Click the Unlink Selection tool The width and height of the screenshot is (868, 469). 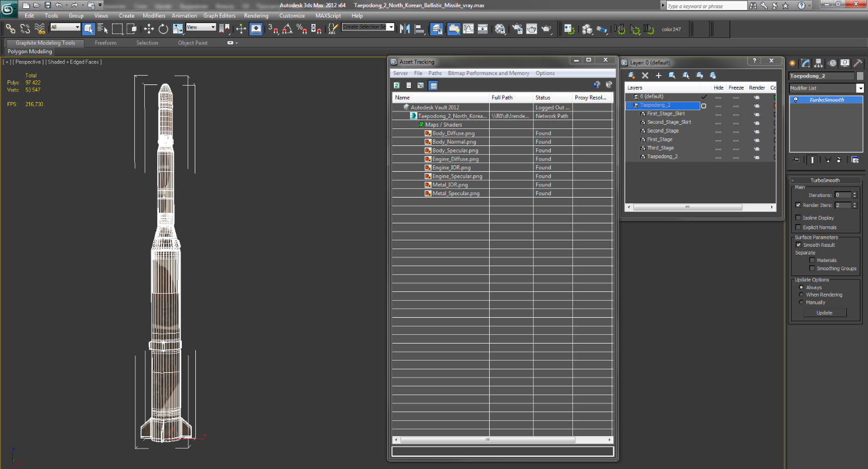click(25, 28)
